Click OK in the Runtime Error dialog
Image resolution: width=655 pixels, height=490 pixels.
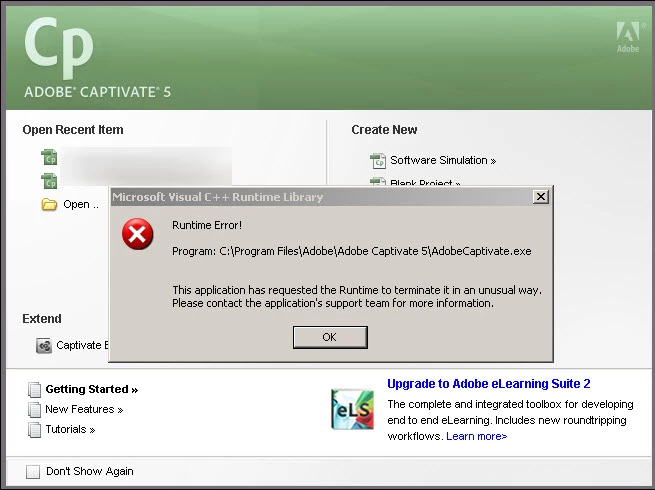[330, 337]
